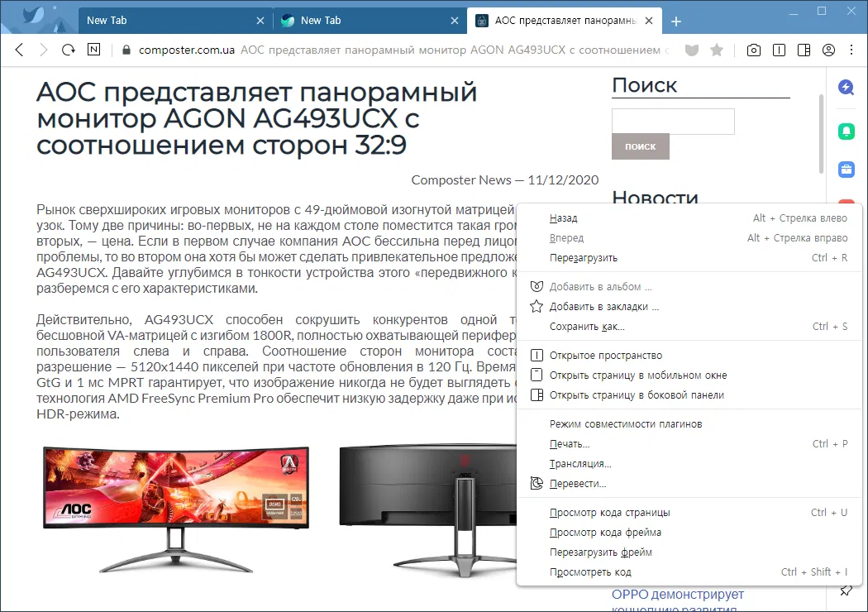Screen dimensions: 868x612
Task: Bookmark page with the star icon
Action: coord(717,50)
